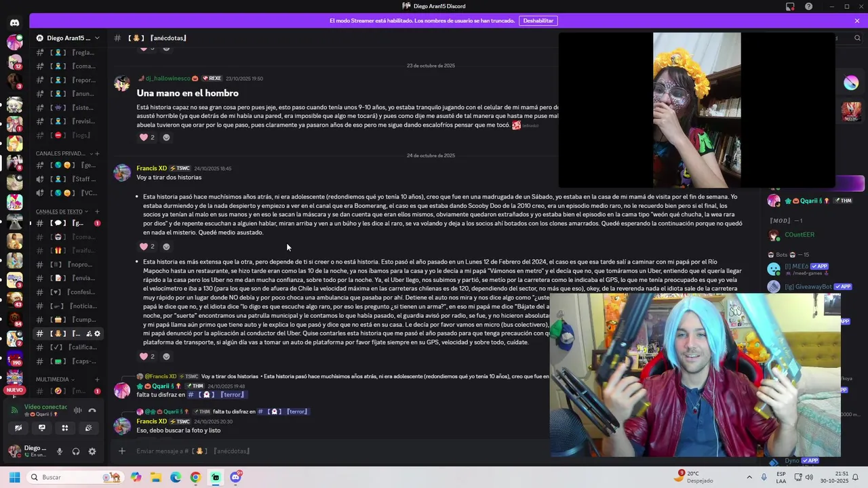Join the Staff voice channel
Image resolution: width=868 pixels, height=488 pixels.
coord(68,179)
